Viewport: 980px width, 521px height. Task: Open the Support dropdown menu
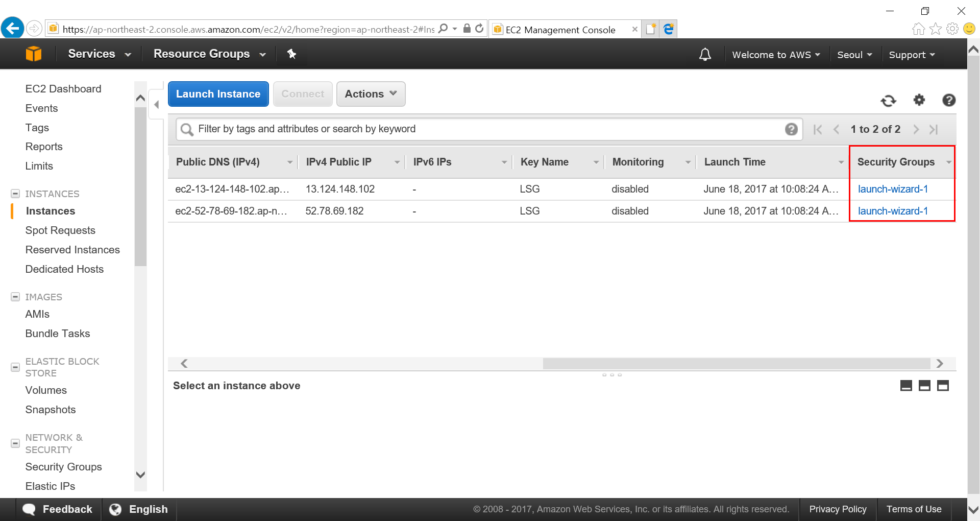pyautogui.click(x=912, y=55)
